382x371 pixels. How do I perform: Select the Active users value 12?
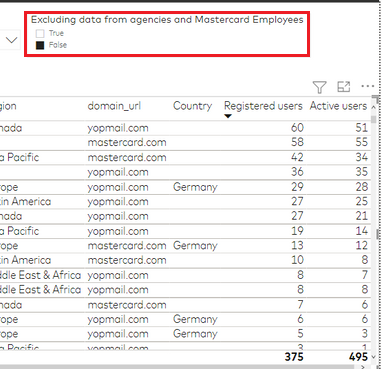(x=361, y=245)
